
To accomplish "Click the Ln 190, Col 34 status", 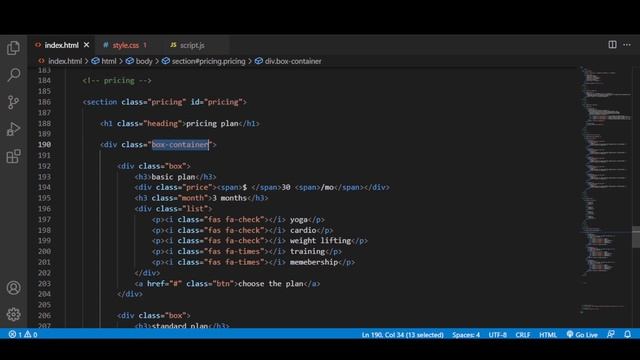I will coord(402,335).
